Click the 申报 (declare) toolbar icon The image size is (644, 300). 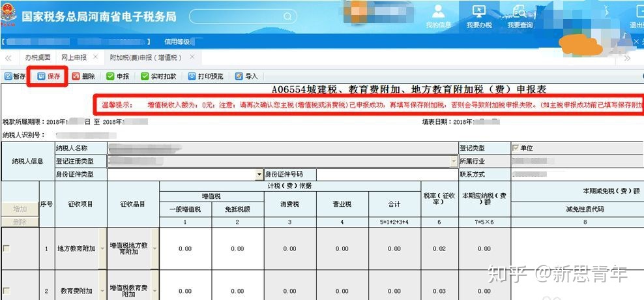point(117,76)
